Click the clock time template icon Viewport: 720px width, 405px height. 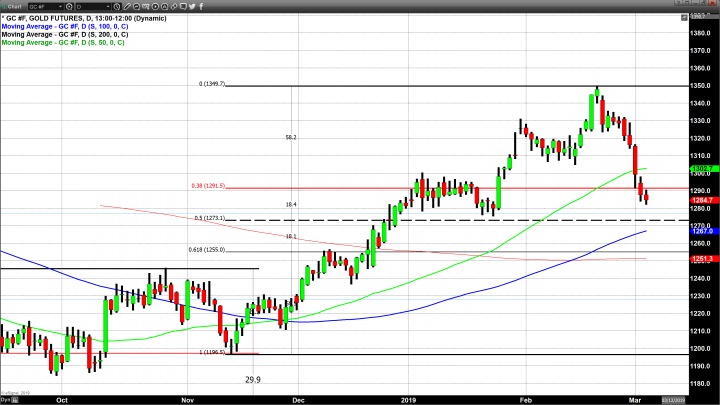[x=117, y=6]
